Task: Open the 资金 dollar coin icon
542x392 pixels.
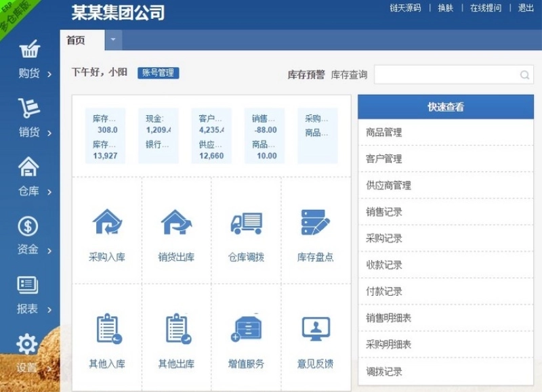Action: pos(28,226)
